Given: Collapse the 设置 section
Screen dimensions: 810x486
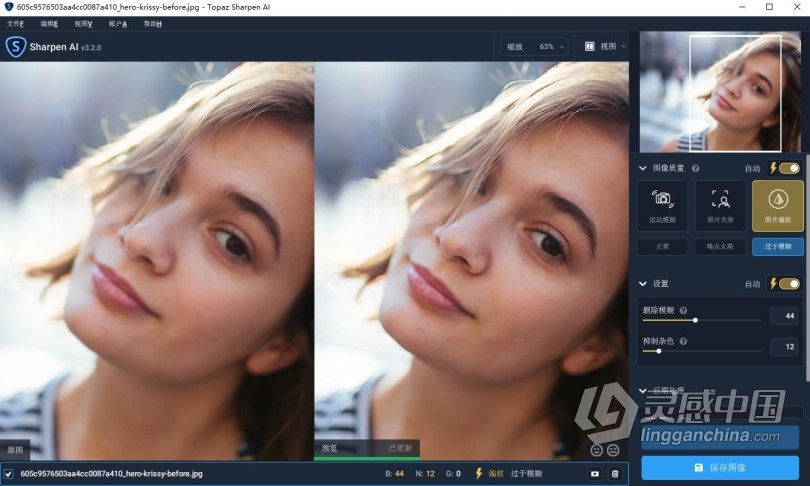Looking at the screenshot, I should [x=643, y=284].
